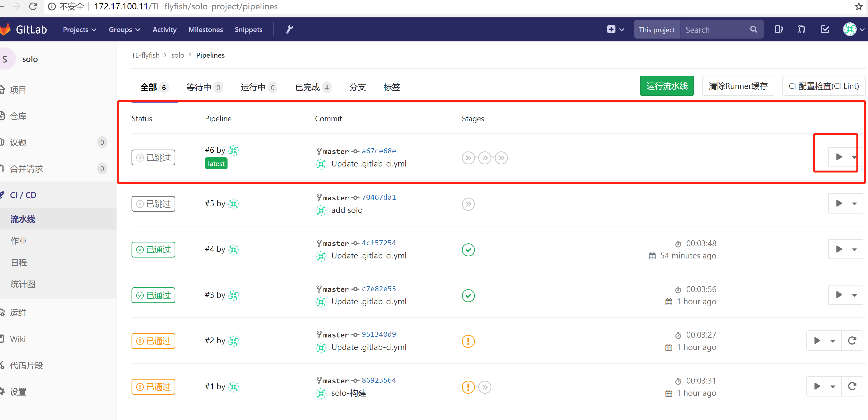Open the Todos checkmark icon

point(824,29)
